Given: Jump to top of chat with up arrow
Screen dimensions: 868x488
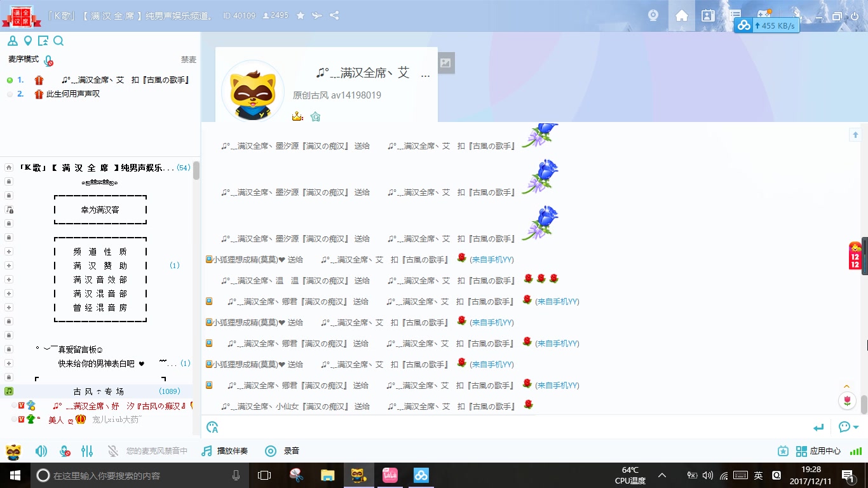Looking at the screenshot, I should (855, 135).
